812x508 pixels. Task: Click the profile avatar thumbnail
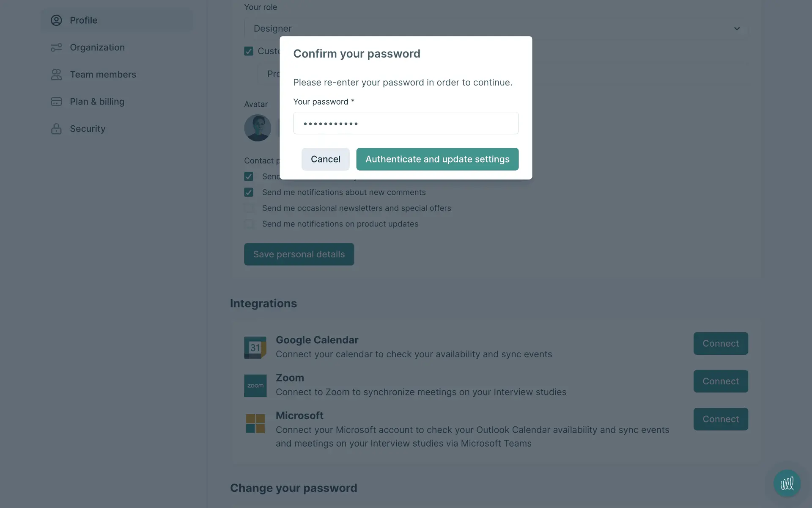(258, 128)
